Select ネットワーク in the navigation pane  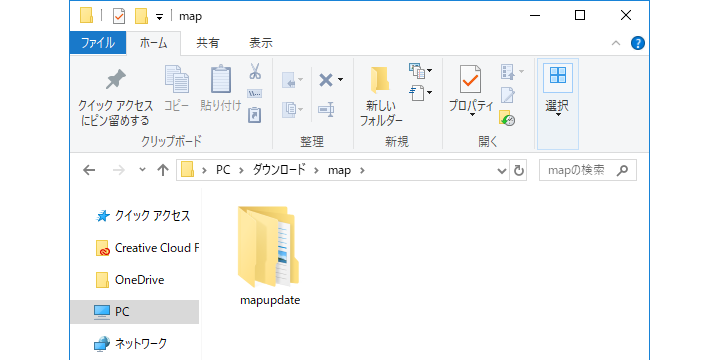[130, 343]
